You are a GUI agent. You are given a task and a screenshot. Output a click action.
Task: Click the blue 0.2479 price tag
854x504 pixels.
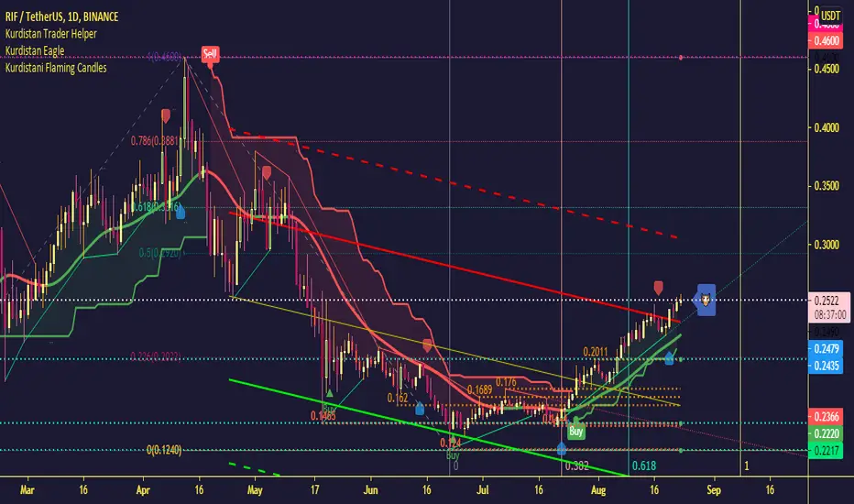click(827, 349)
